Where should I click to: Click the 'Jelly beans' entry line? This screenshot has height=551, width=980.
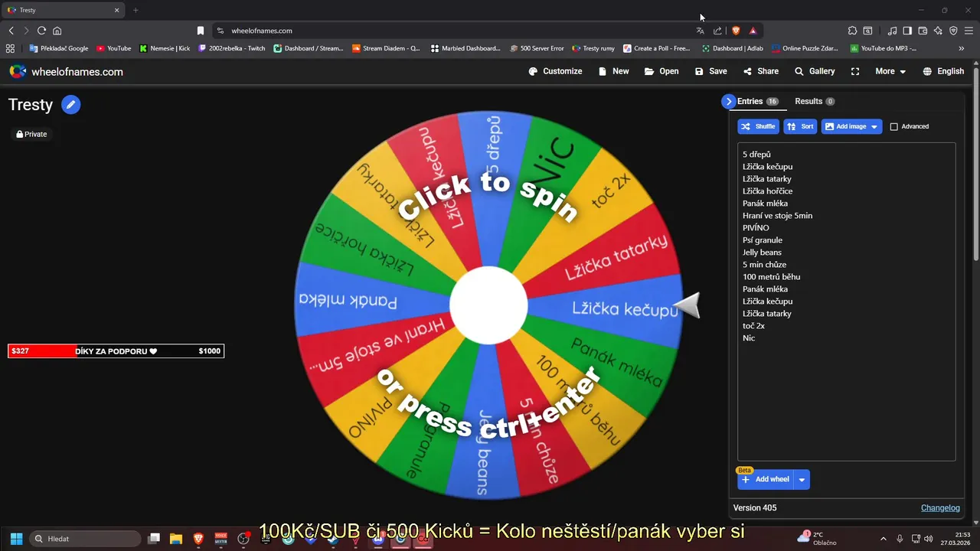(762, 253)
